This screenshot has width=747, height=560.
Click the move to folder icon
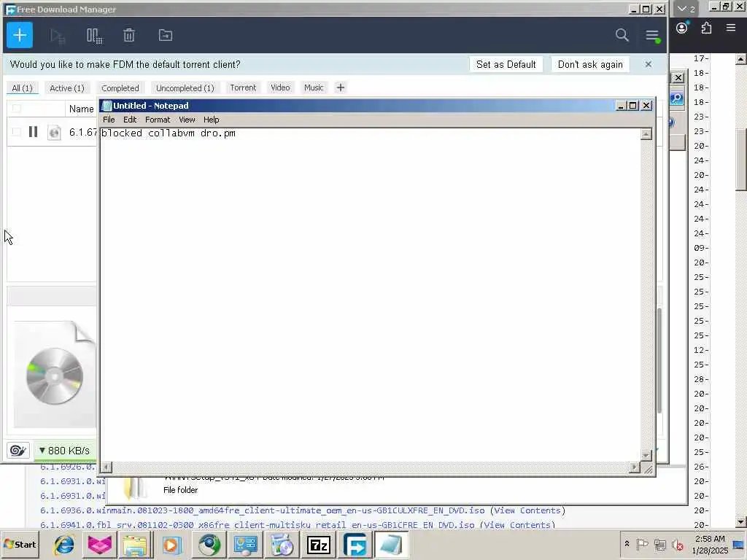tap(166, 35)
